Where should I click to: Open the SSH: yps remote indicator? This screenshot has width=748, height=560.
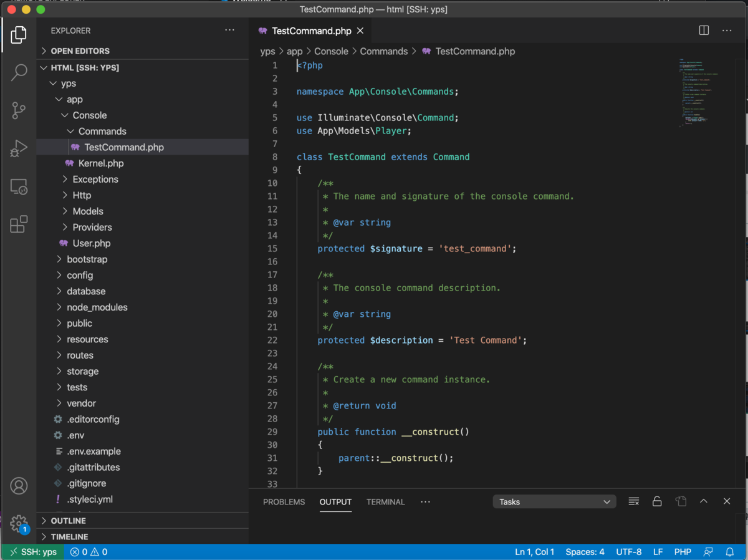coord(32,552)
